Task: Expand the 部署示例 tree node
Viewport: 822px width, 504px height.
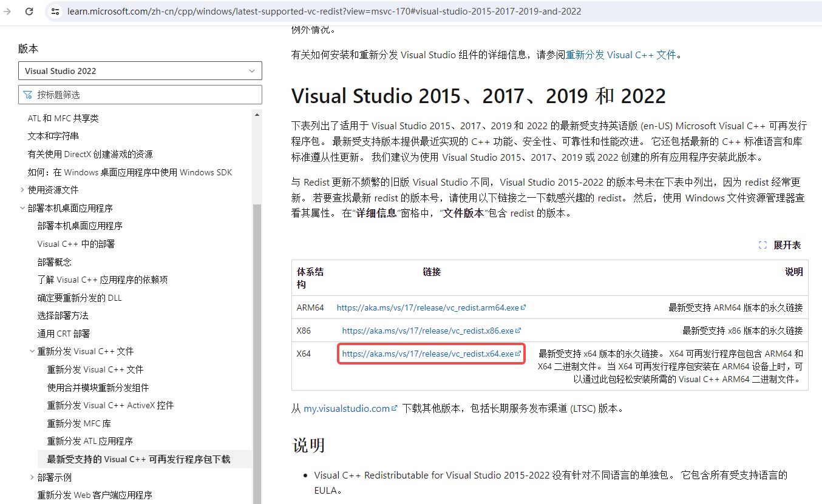Action: click(32, 477)
